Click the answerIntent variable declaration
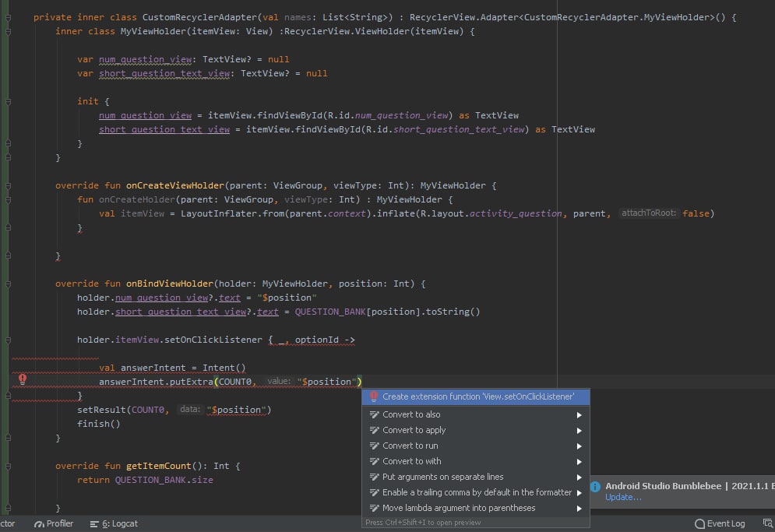Screen dimensions: 775x532 point(153,368)
